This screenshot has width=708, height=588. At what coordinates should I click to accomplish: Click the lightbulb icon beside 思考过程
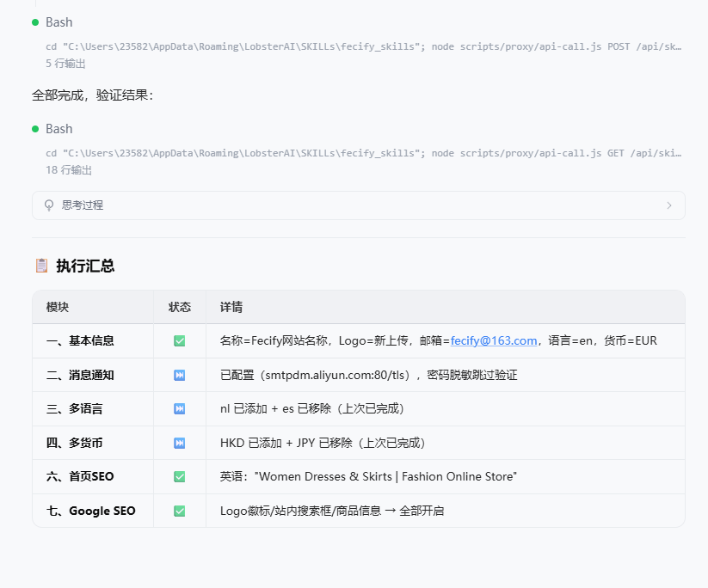pyautogui.click(x=49, y=205)
